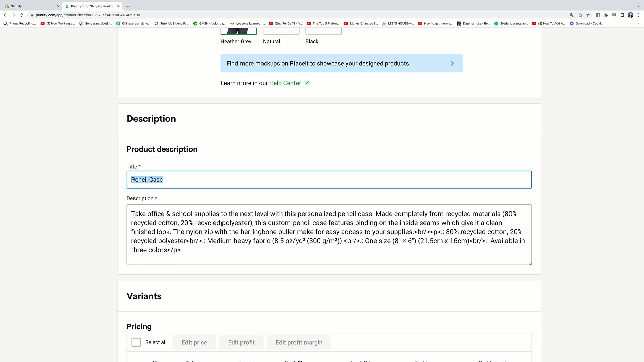
Task: Click the bookmark star icon in address bar
Action: pos(588,15)
